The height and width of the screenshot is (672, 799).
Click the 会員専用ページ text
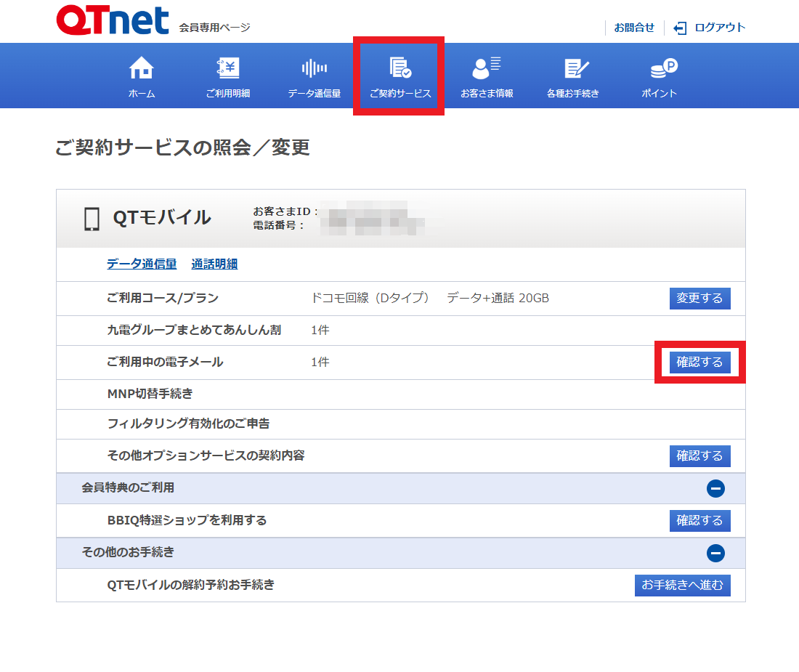click(x=214, y=28)
